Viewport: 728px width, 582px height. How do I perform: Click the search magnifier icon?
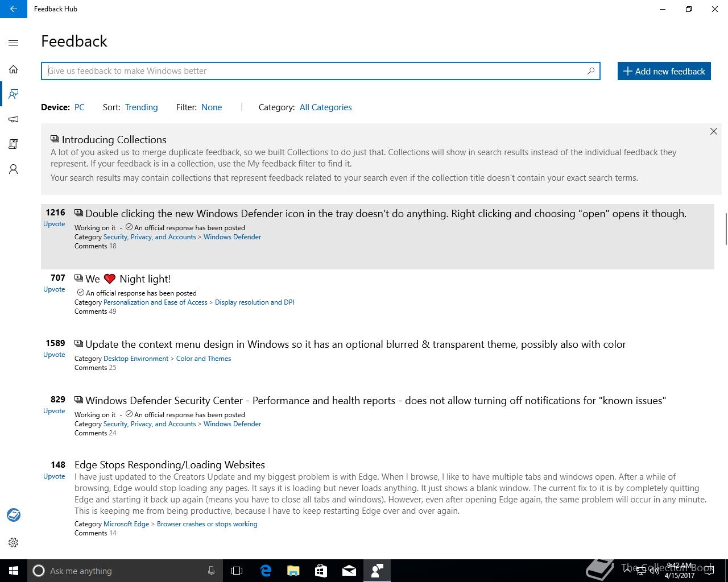click(591, 71)
